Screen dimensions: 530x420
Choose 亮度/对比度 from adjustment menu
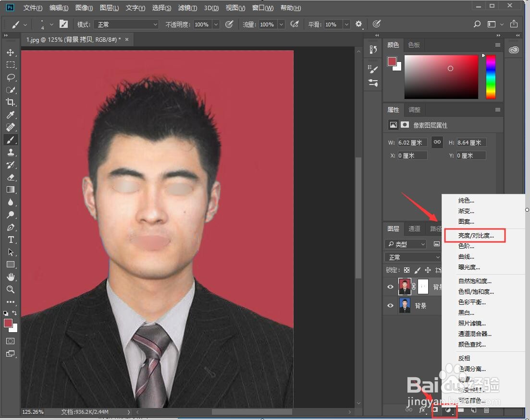point(476,236)
